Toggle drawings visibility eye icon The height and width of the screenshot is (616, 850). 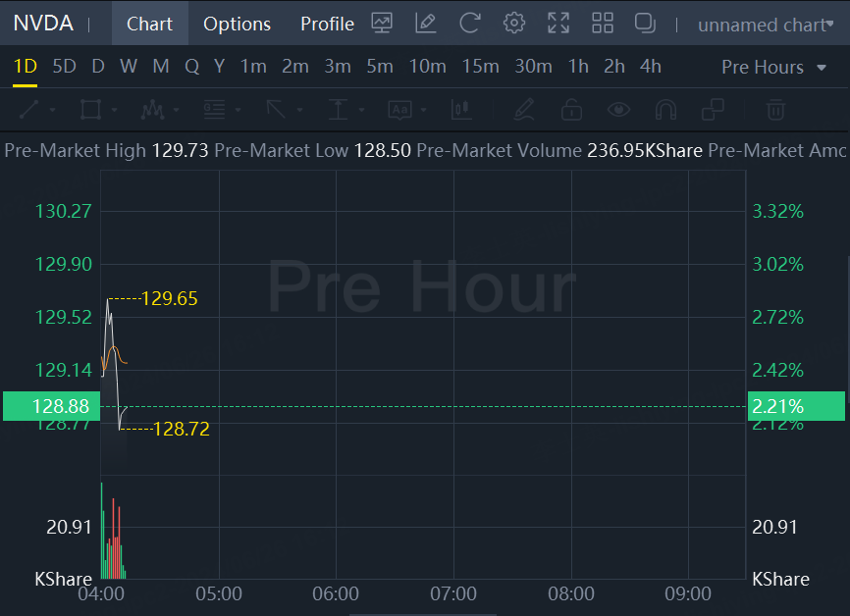618,109
